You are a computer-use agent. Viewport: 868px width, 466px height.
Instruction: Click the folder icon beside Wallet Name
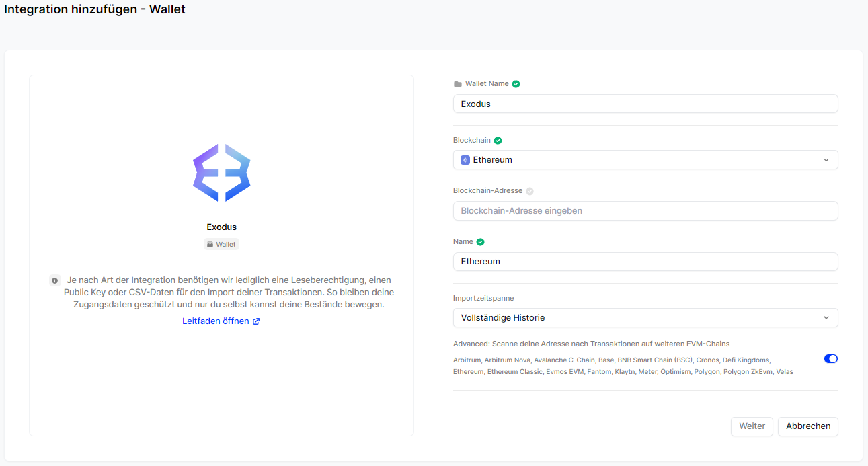tap(458, 84)
